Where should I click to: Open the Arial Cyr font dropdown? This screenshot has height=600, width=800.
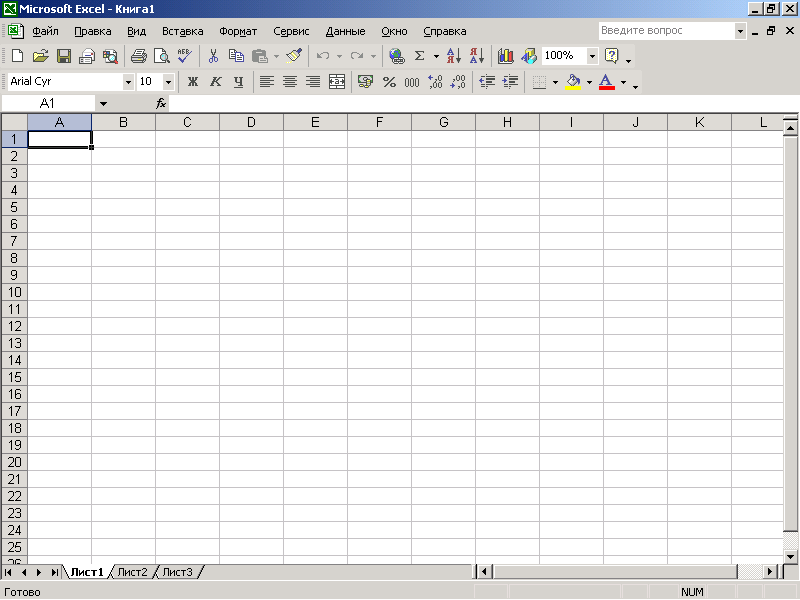128,82
